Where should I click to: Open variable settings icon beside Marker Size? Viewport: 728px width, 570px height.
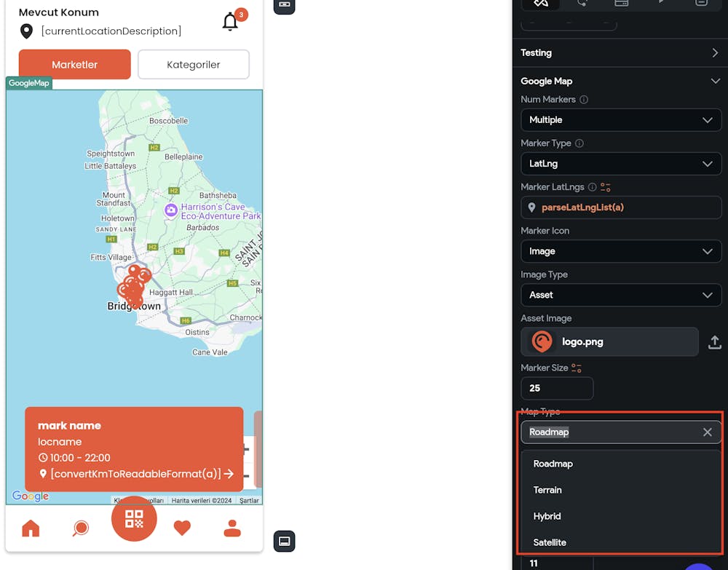(576, 368)
